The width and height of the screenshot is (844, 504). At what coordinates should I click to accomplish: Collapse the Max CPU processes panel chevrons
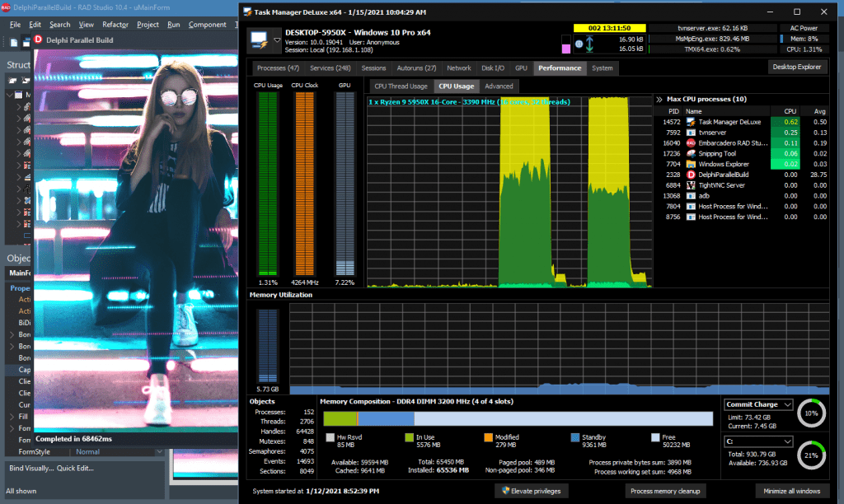[659, 100]
